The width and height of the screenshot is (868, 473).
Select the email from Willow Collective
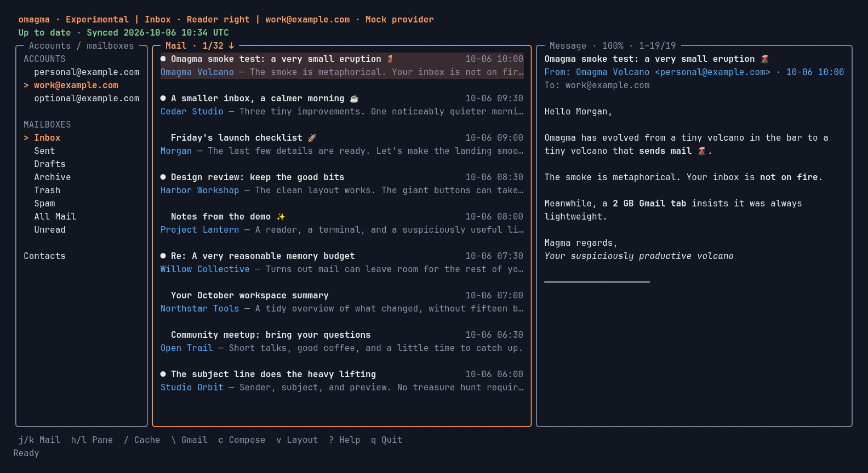pos(342,263)
